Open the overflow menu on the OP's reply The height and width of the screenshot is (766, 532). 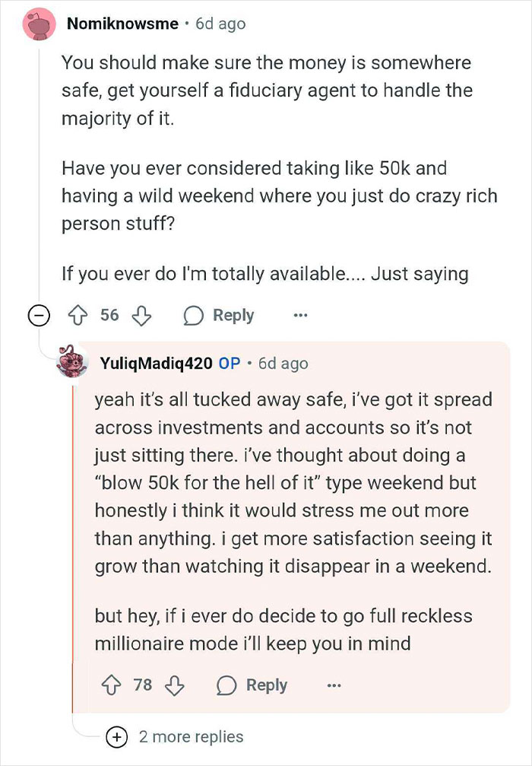334,685
